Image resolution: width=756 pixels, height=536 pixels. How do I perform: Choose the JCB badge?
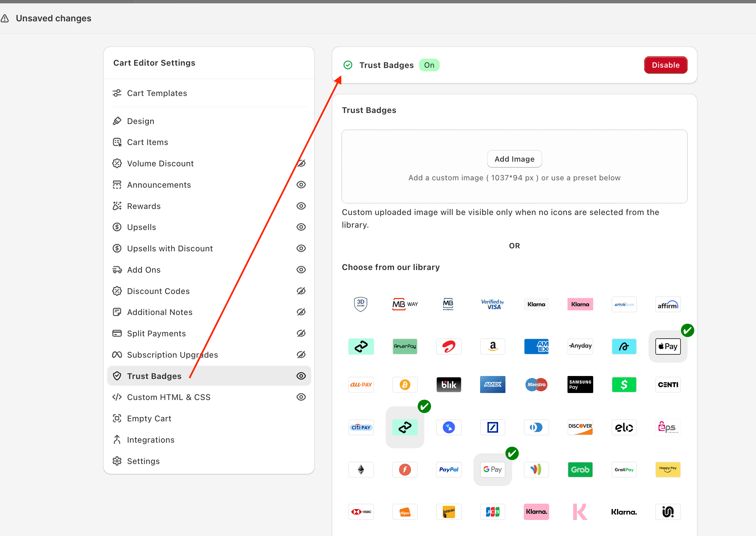pyautogui.click(x=493, y=512)
